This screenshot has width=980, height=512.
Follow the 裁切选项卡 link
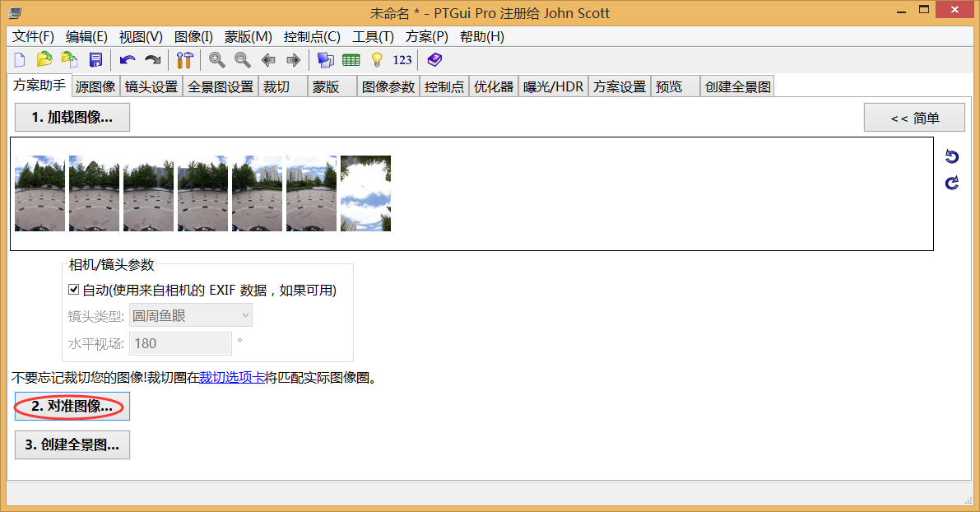click(x=231, y=379)
